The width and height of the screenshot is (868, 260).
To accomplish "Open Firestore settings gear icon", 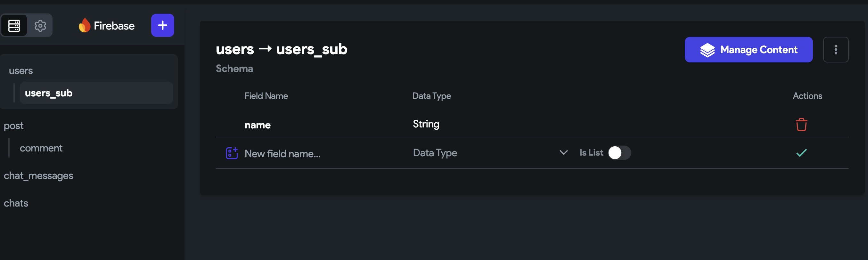I will click(x=40, y=26).
